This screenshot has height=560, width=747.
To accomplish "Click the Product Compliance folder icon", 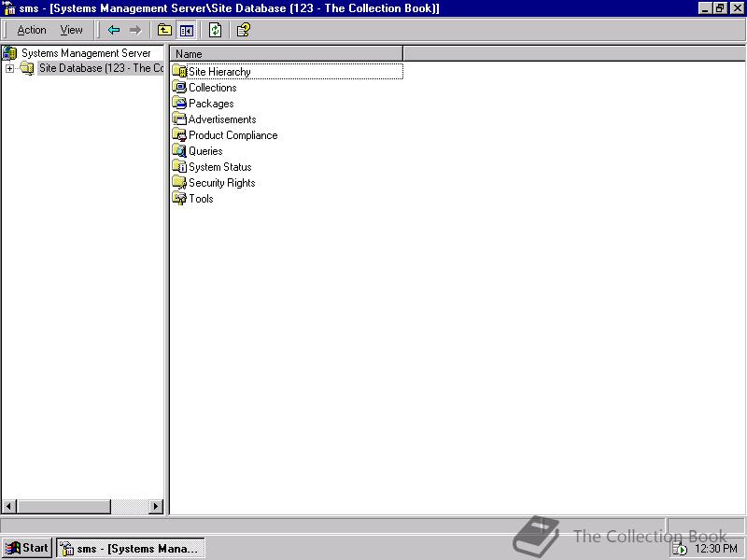I will [x=179, y=134].
